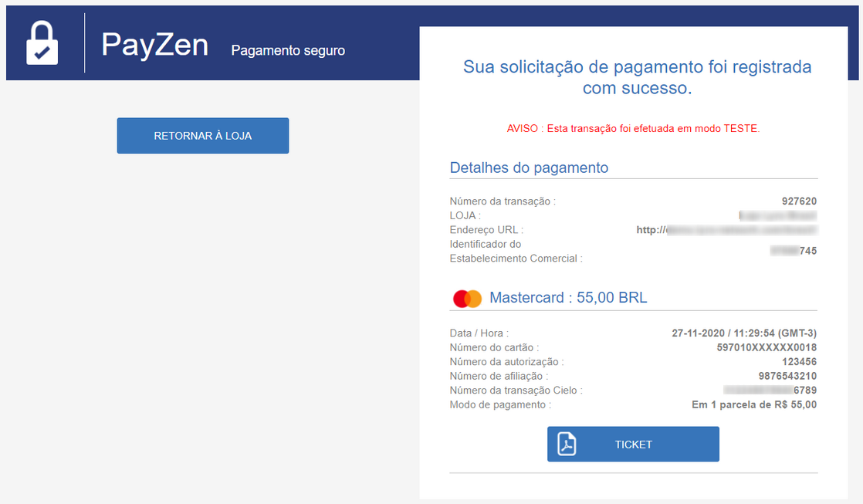This screenshot has width=863, height=504.
Task: Select the merchant ID ending in 745
Action: pos(794,251)
